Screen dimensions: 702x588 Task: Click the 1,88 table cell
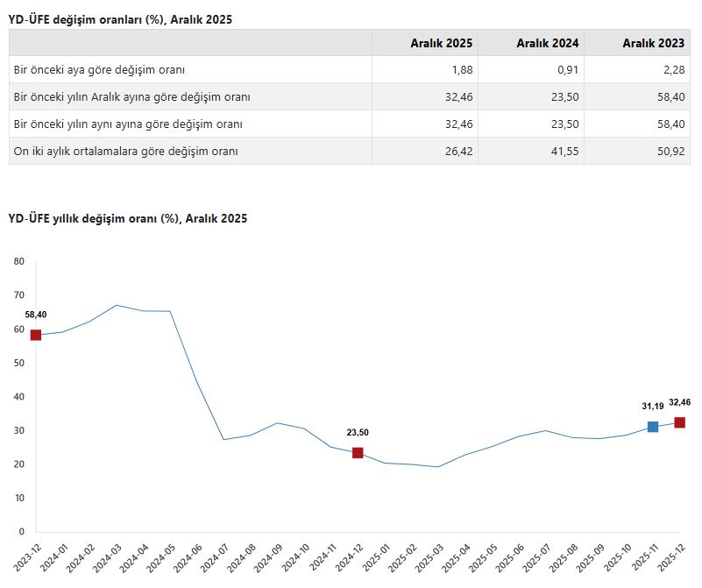click(460, 70)
